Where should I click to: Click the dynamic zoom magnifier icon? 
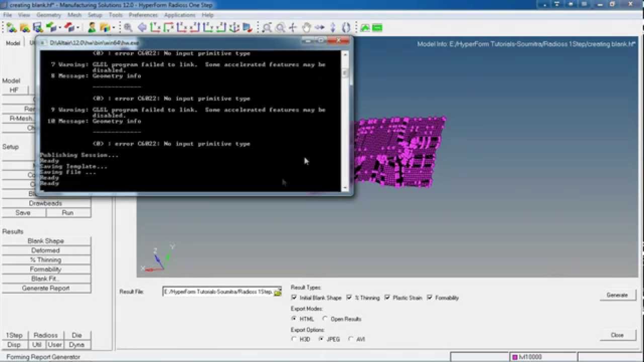tap(280, 27)
